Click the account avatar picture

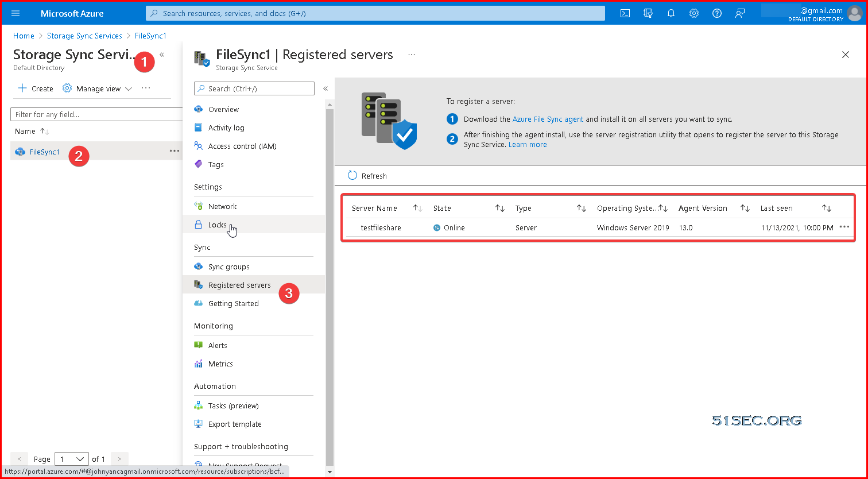click(854, 13)
